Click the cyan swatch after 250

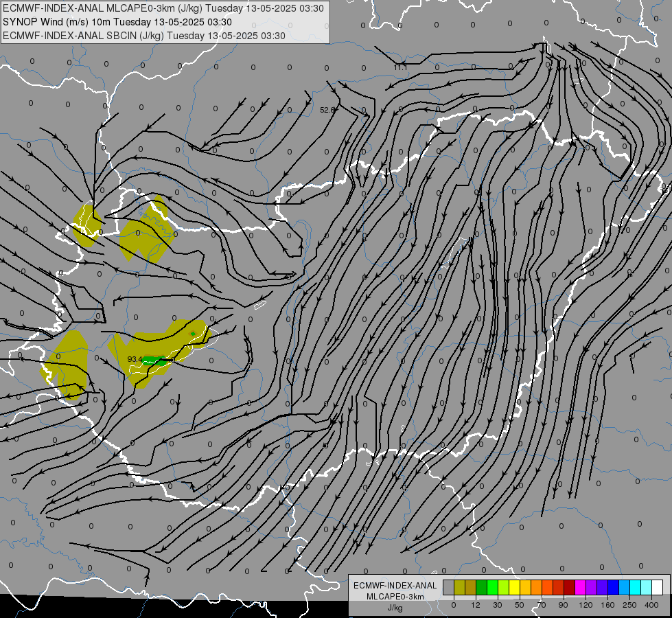point(636,587)
